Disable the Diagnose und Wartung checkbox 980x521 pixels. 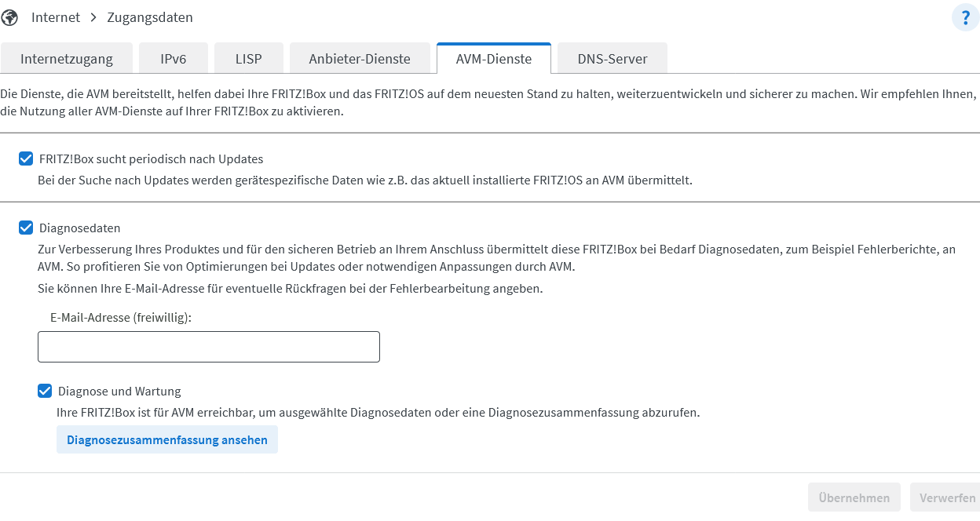click(45, 391)
